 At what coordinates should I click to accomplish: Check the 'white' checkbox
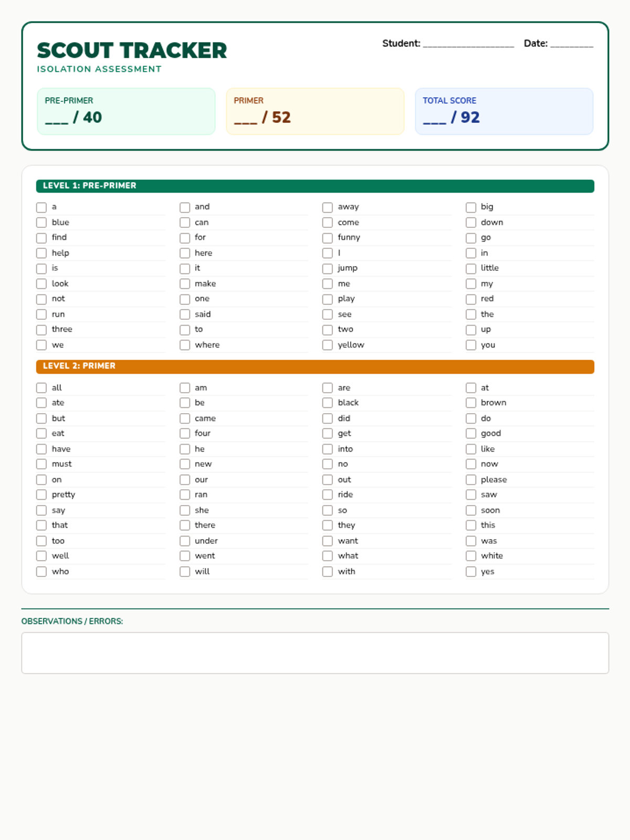pos(471,556)
